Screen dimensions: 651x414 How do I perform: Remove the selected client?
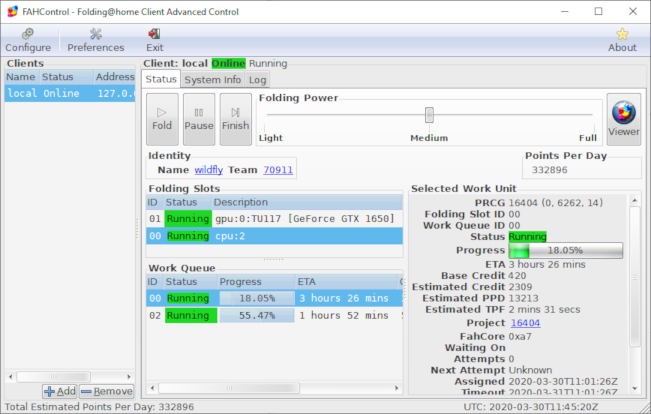click(x=106, y=391)
